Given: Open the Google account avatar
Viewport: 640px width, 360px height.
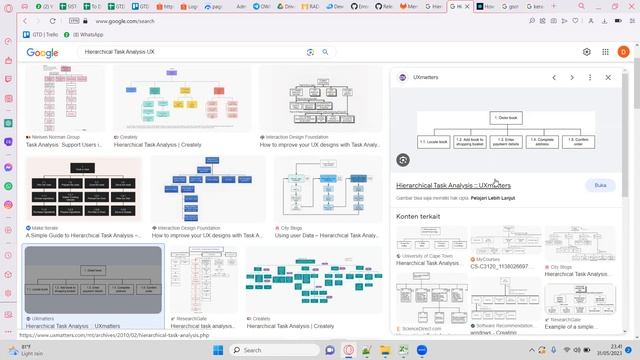Looking at the screenshot, I should coord(623,52).
